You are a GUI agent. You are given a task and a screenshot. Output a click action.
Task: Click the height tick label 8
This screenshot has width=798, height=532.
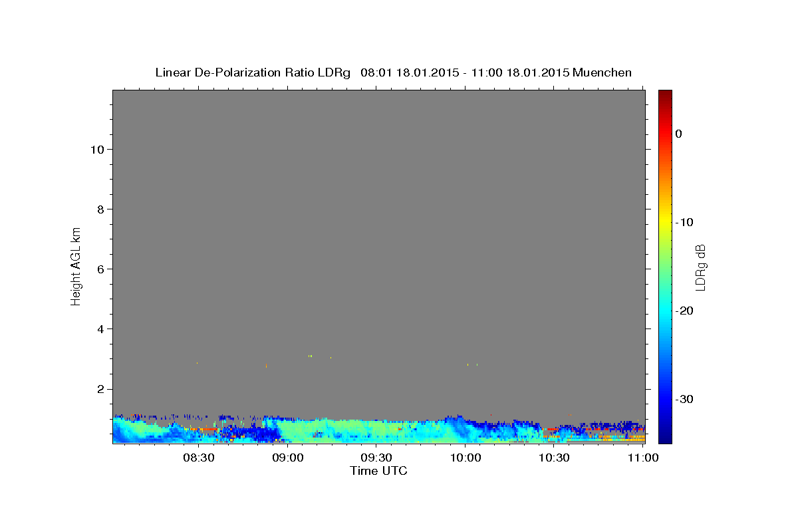coord(99,209)
